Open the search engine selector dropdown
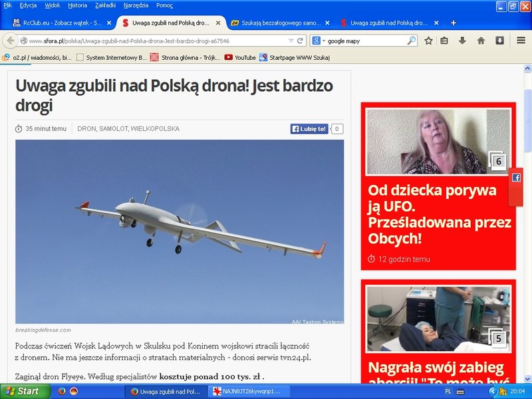The width and height of the screenshot is (532, 399). [x=319, y=41]
